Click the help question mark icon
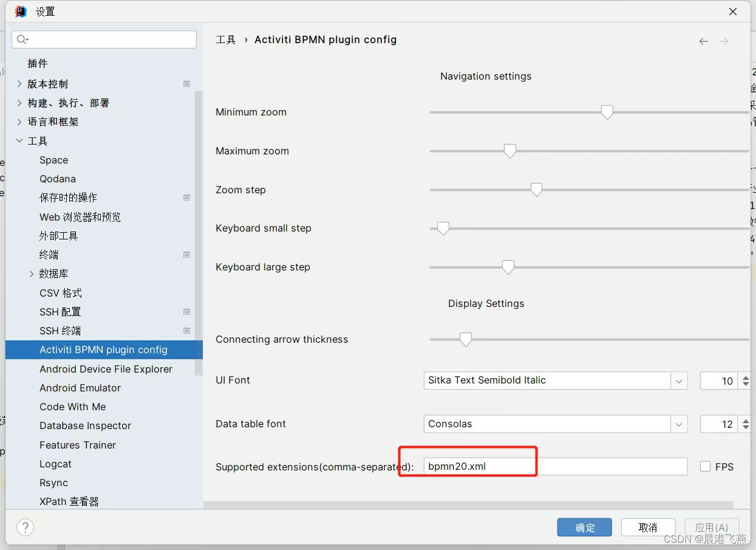This screenshot has height=550, width=756. [25, 527]
